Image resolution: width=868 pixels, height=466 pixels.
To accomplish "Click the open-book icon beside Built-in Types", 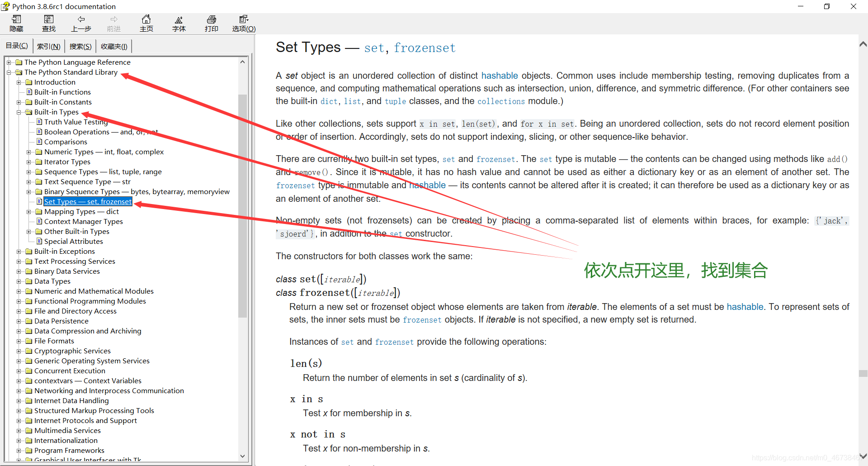I will pyautogui.click(x=29, y=112).
